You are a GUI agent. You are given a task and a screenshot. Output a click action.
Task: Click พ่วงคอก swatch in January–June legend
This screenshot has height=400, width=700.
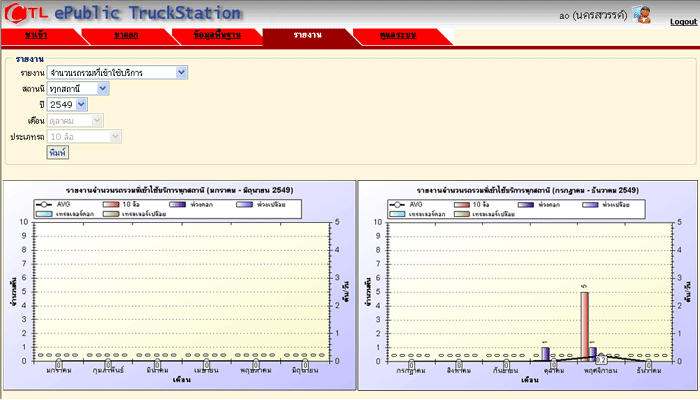click(x=178, y=204)
